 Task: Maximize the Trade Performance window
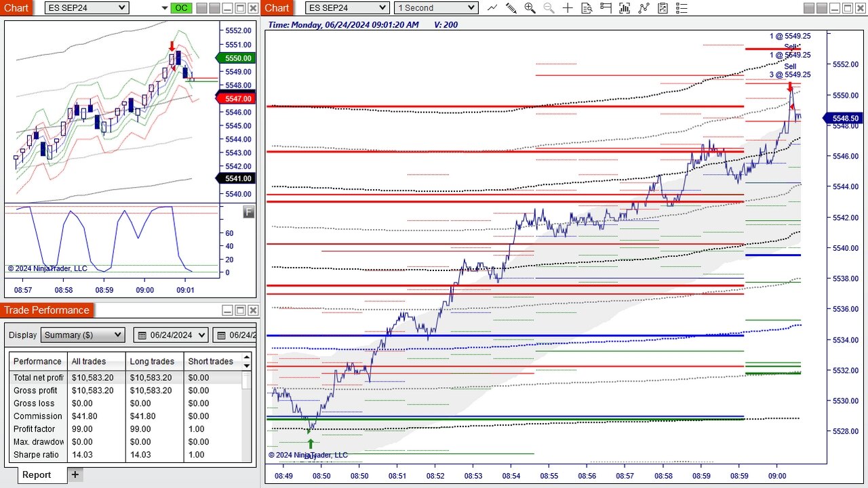(x=240, y=310)
